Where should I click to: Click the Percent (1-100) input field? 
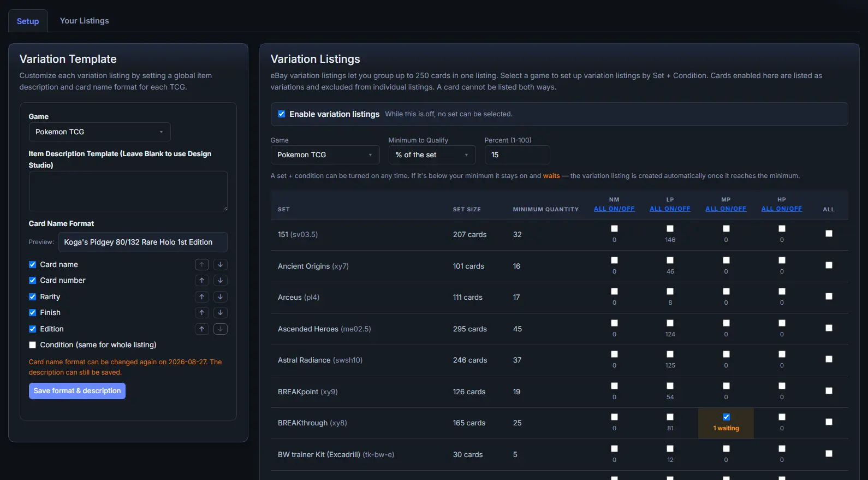click(517, 155)
